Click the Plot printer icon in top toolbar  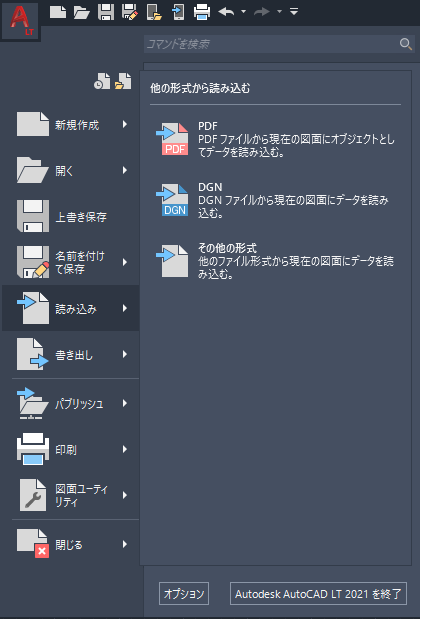(202, 12)
